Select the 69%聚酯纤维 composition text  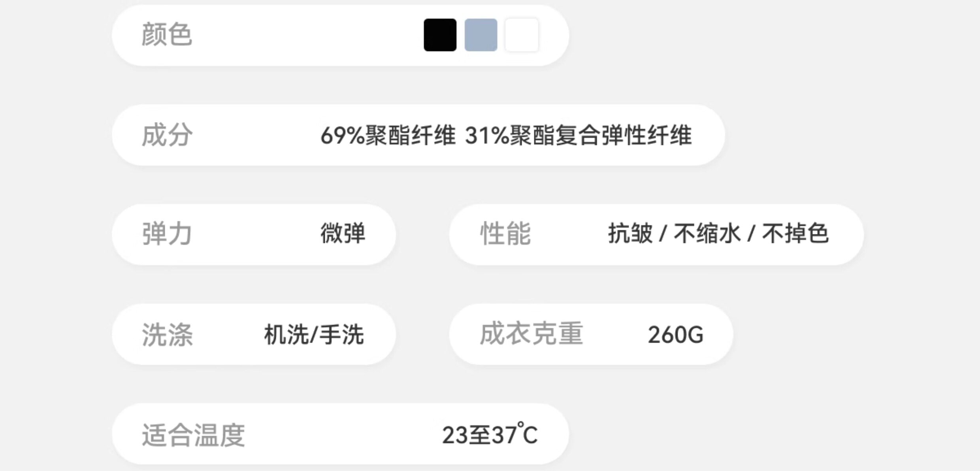click(388, 135)
